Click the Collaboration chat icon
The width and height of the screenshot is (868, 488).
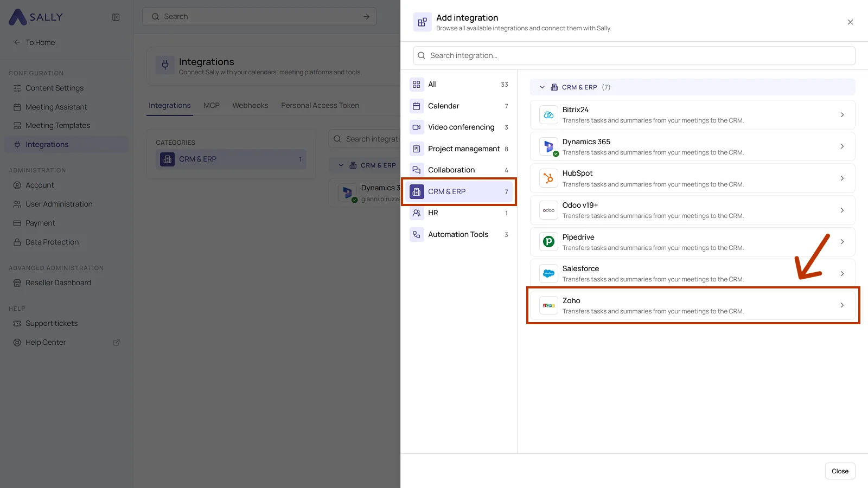click(x=417, y=170)
